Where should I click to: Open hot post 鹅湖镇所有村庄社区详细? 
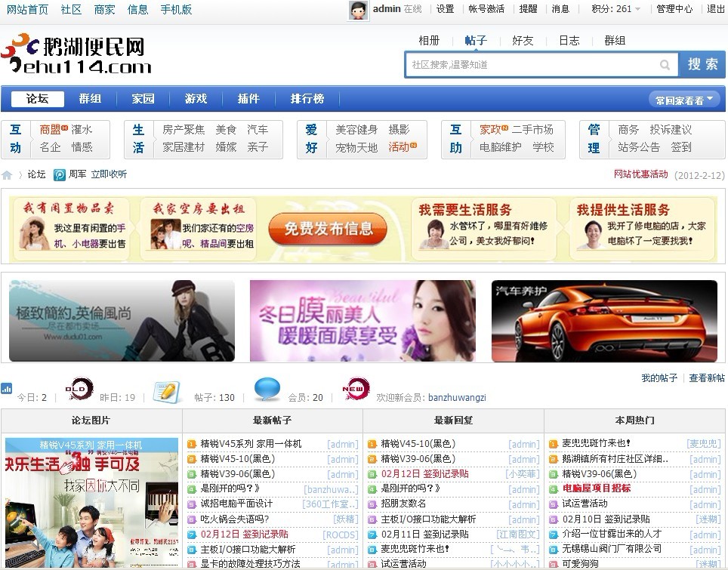point(615,459)
